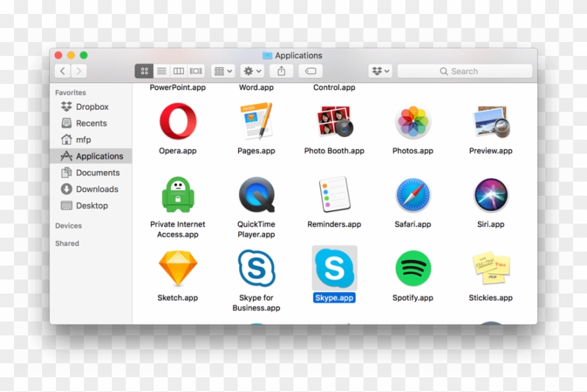This screenshot has height=392, width=587.
Task: Open Documents in the sidebar
Action: 91,173
